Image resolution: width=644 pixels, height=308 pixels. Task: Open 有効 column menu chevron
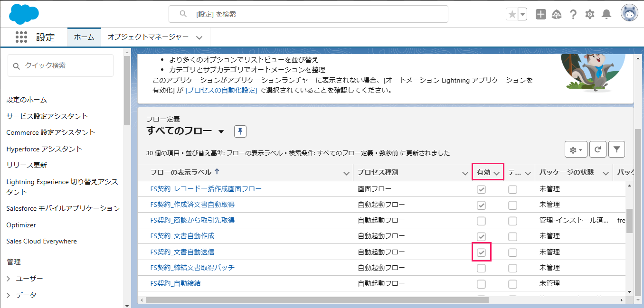click(x=497, y=173)
